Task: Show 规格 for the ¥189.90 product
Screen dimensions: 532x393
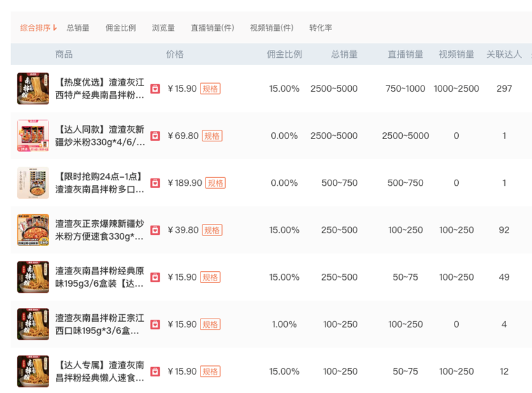Action: click(x=215, y=183)
